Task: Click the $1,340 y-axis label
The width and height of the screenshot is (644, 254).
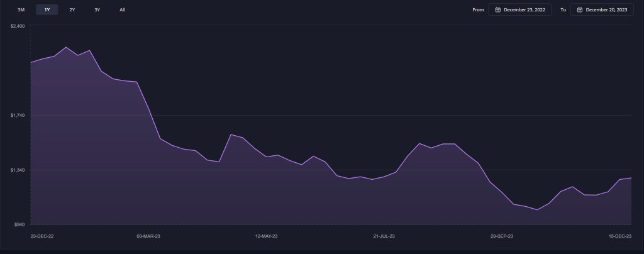Action: [x=18, y=170]
